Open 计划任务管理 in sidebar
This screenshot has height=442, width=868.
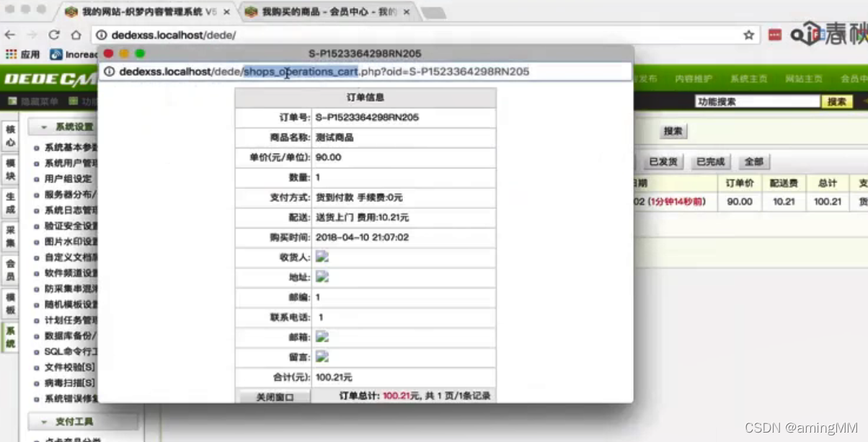[x=71, y=320]
